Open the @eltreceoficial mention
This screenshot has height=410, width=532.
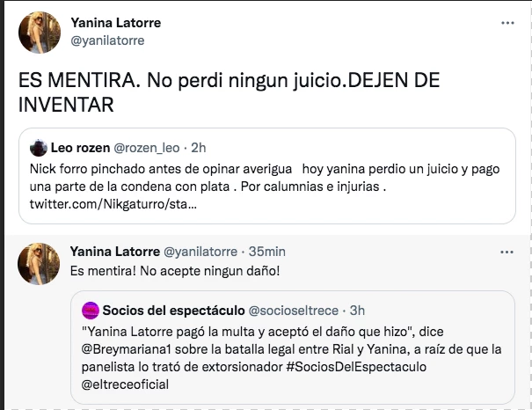[x=124, y=384]
